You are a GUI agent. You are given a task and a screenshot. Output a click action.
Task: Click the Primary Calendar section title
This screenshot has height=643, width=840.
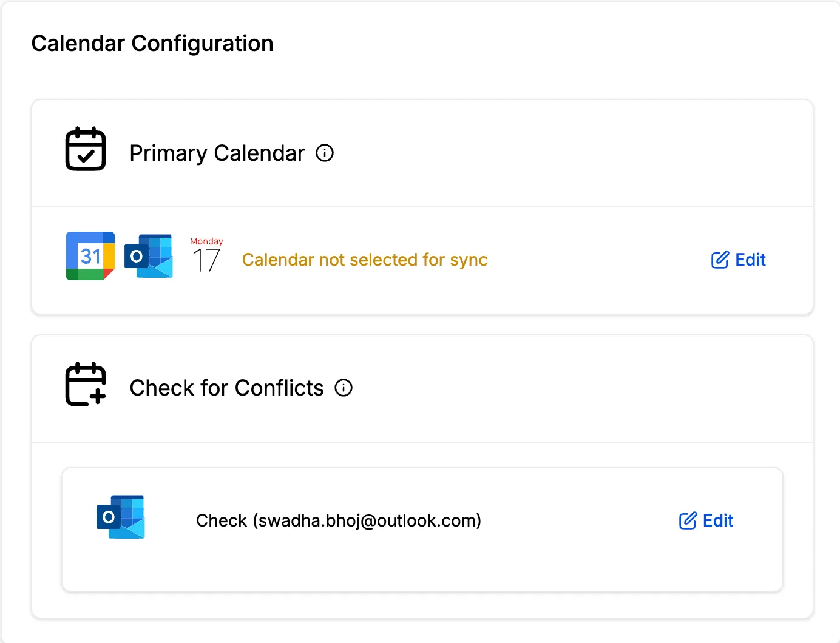point(217,153)
